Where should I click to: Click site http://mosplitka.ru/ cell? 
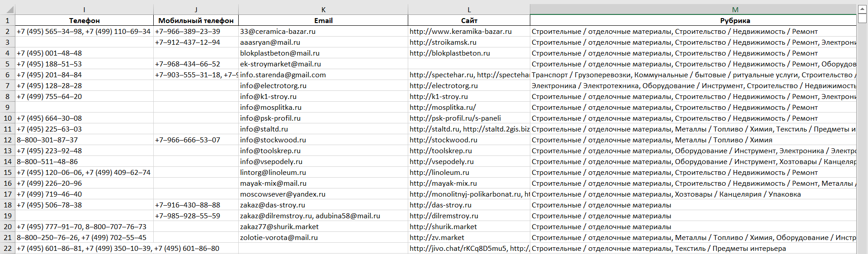469,107
